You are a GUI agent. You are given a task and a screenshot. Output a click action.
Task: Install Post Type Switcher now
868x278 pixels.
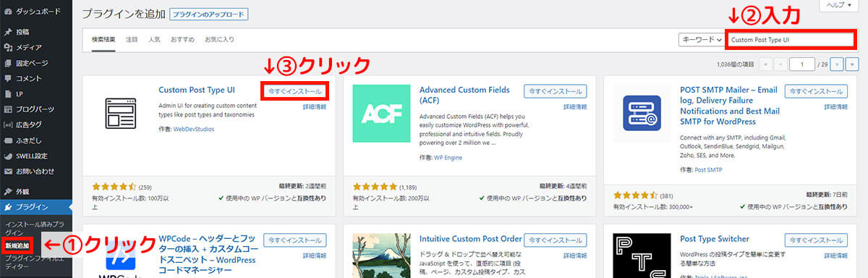pyautogui.click(x=816, y=240)
